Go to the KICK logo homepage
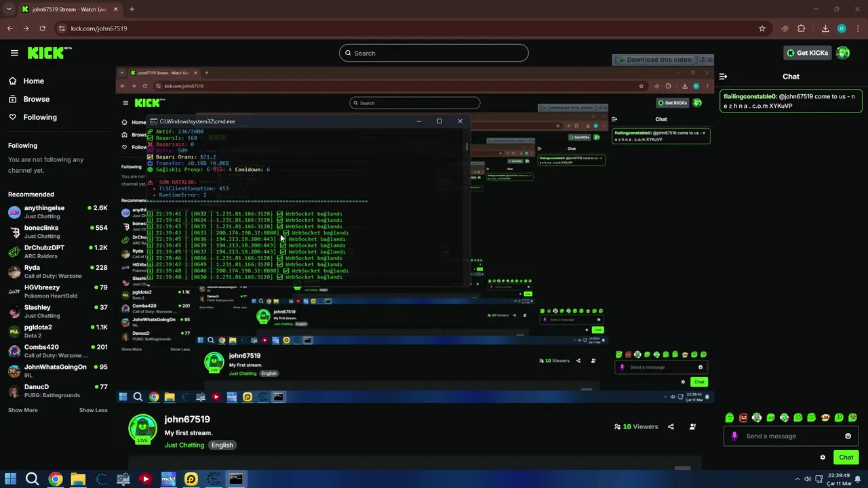 pyautogui.click(x=50, y=53)
